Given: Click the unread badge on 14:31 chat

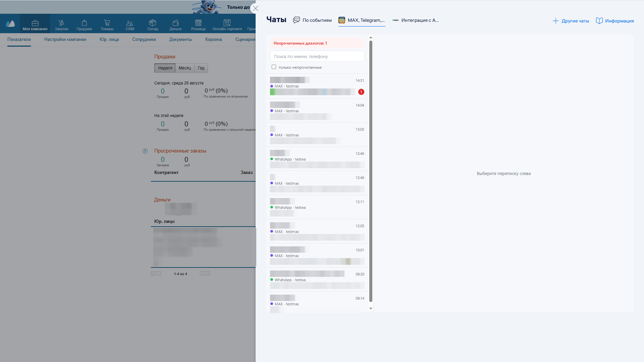Looking at the screenshot, I should coord(361,92).
